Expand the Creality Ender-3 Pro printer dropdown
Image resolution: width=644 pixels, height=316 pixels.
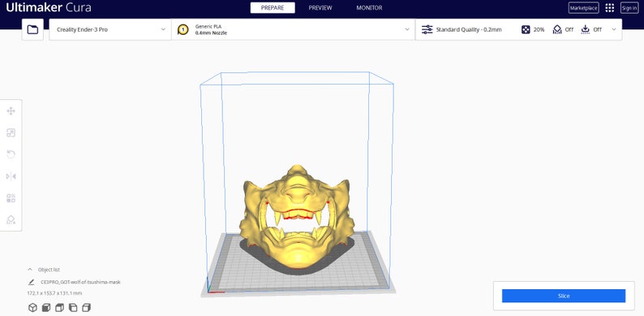click(x=110, y=29)
